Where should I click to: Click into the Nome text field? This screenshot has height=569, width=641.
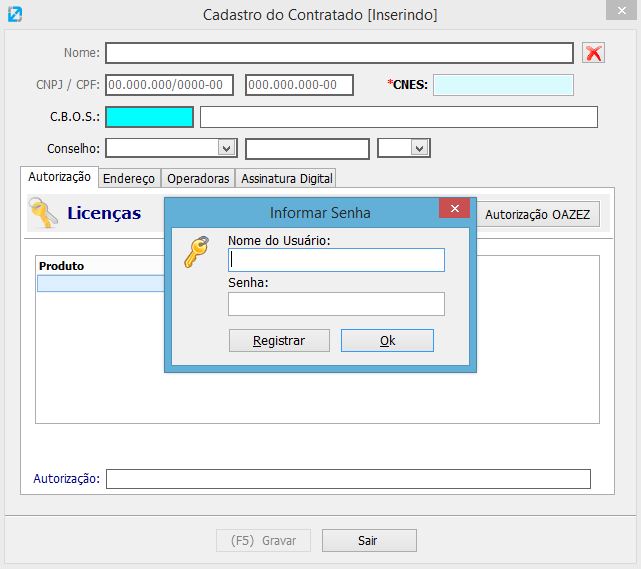point(339,53)
